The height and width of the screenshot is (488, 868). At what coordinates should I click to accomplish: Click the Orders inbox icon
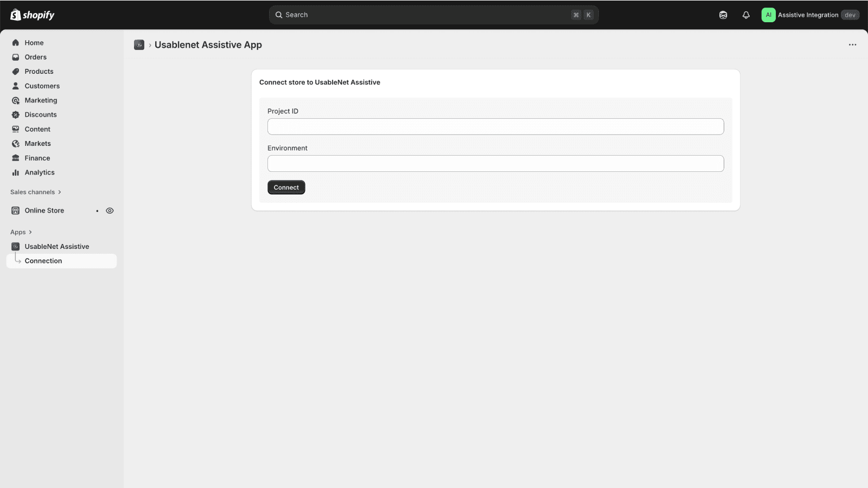click(16, 57)
